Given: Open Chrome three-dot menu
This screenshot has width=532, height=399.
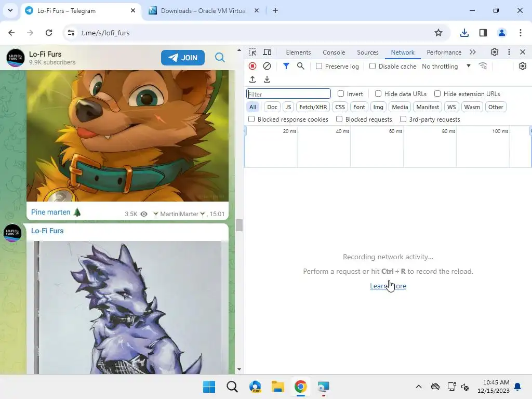Looking at the screenshot, I should point(521,33).
